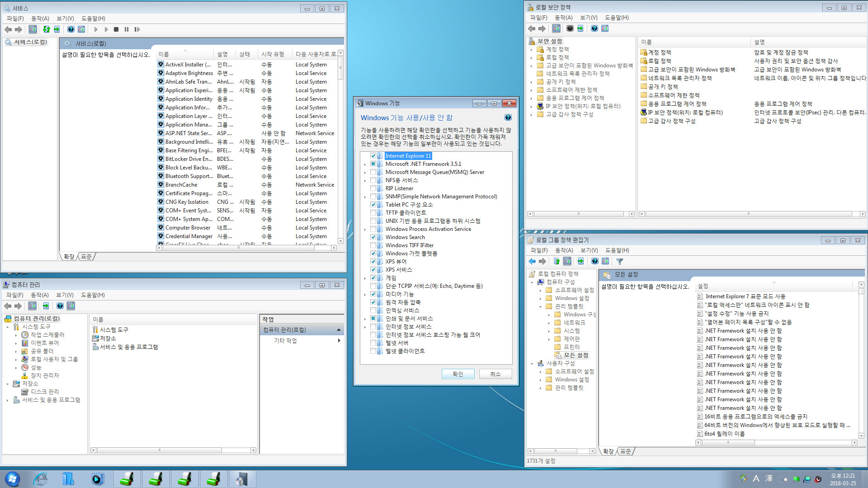The image size is (868, 488).
Task: Click the Name column header in Services list
Action: click(184, 54)
